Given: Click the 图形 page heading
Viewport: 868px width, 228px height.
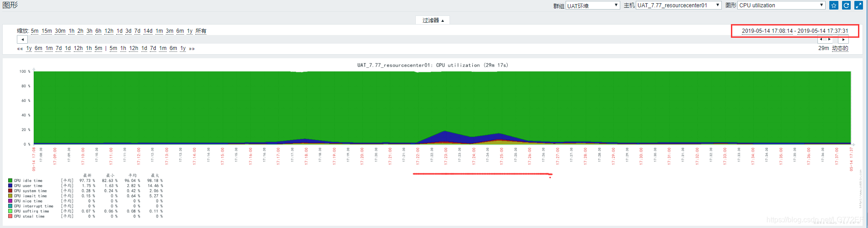Looking at the screenshot, I should coord(10,5).
